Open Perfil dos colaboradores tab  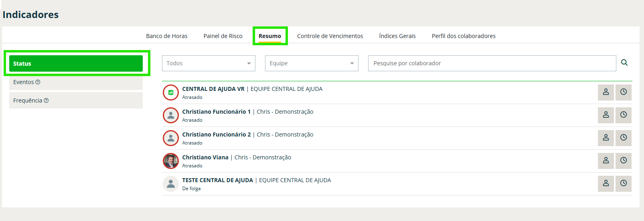click(x=464, y=36)
